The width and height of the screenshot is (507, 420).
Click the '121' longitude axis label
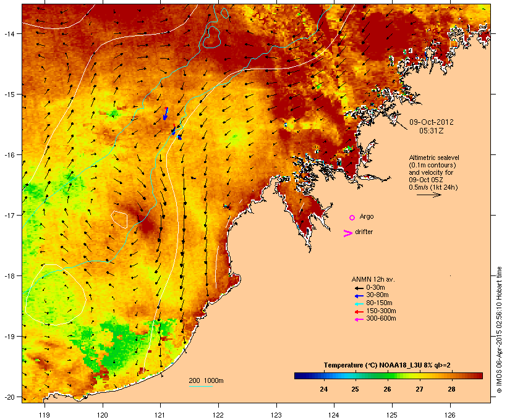[x=160, y=415]
